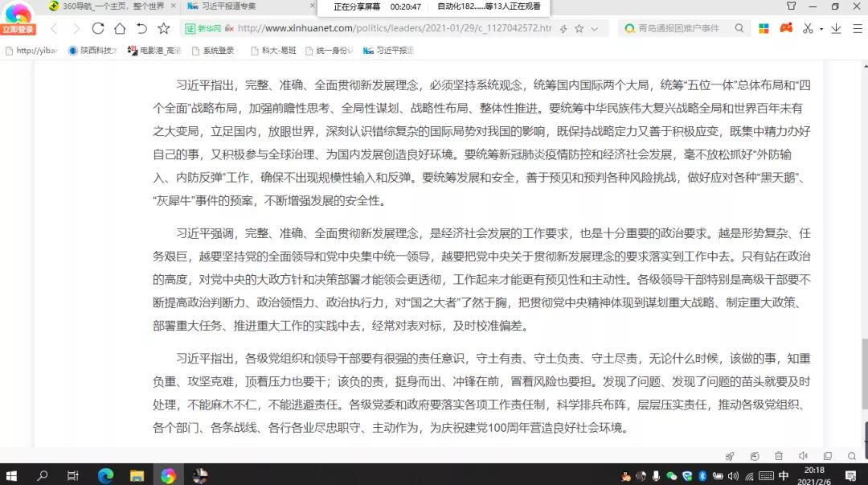Switch to the 360导航 tab

coord(104,6)
